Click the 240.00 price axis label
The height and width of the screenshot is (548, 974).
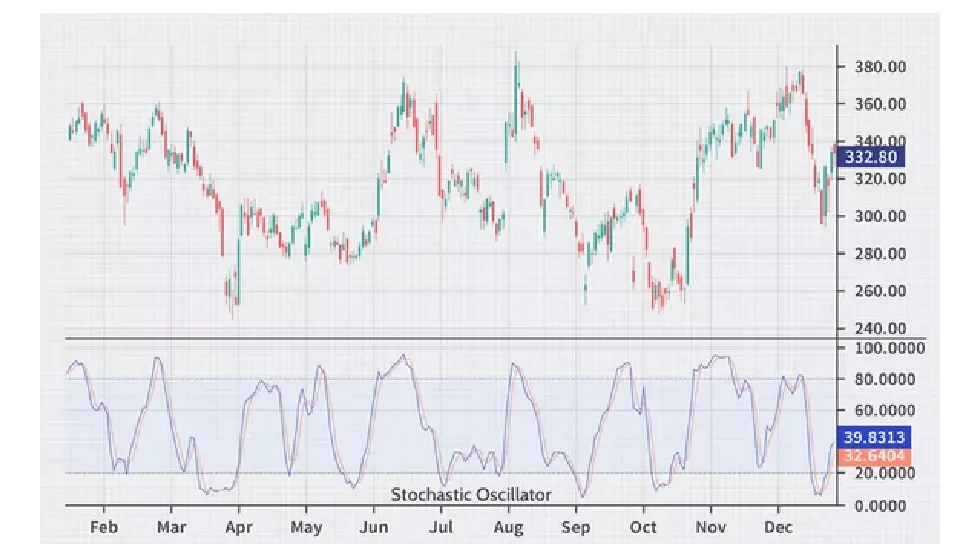[880, 328]
